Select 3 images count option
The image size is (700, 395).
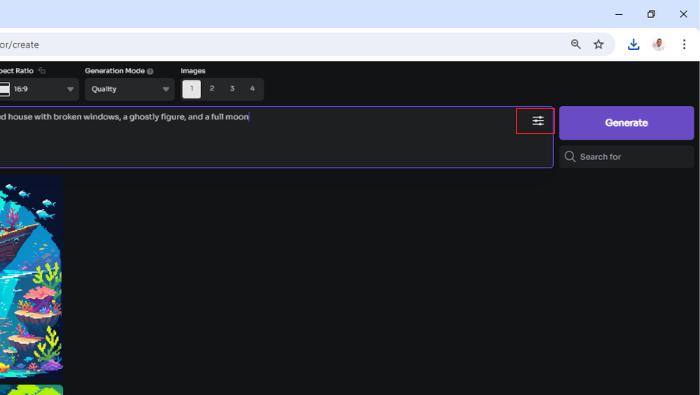232,89
